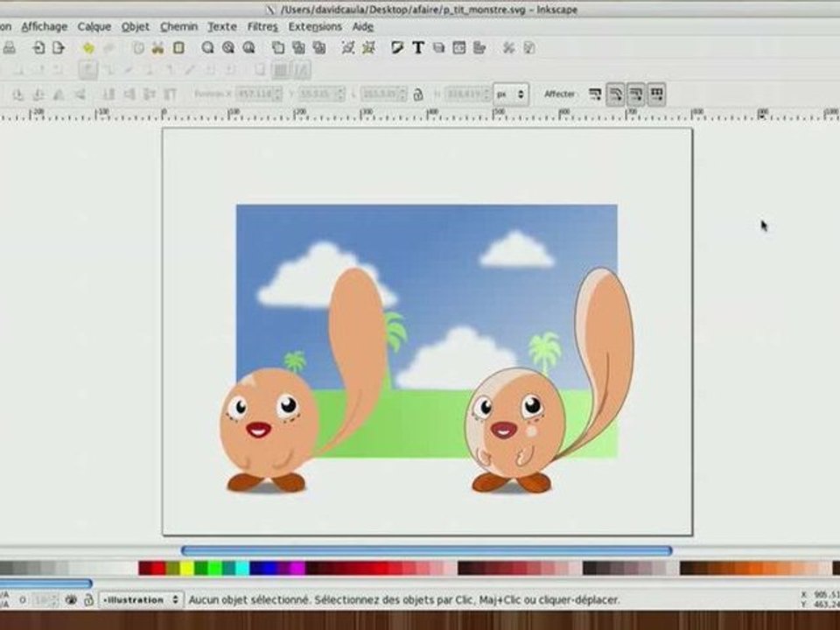Screen dimensions: 840x630
Task: Click the 'Affecter' label
Action: [559, 94]
